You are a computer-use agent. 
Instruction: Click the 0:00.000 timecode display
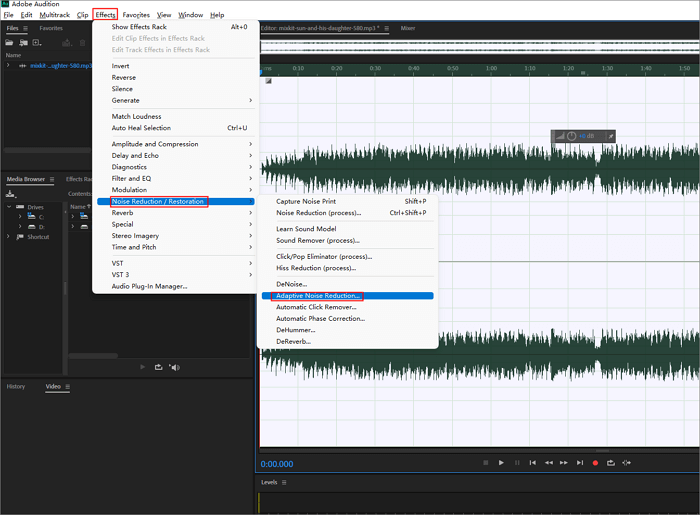coord(277,464)
